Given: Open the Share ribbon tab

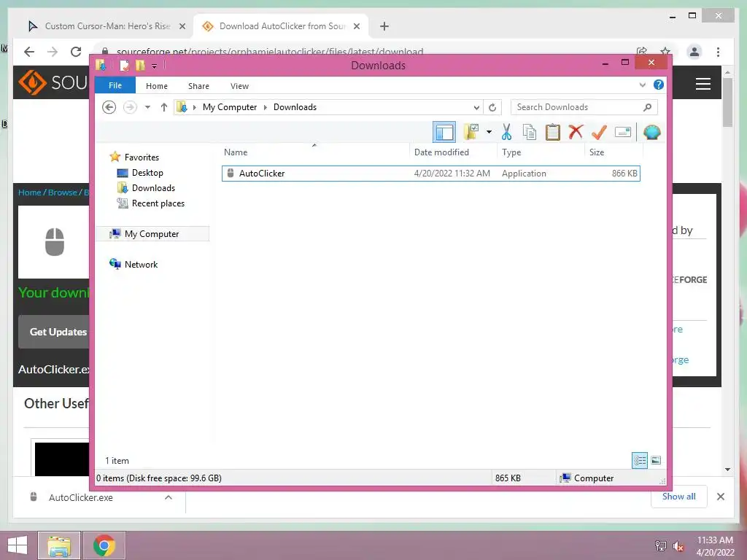Looking at the screenshot, I should tap(198, 86).
